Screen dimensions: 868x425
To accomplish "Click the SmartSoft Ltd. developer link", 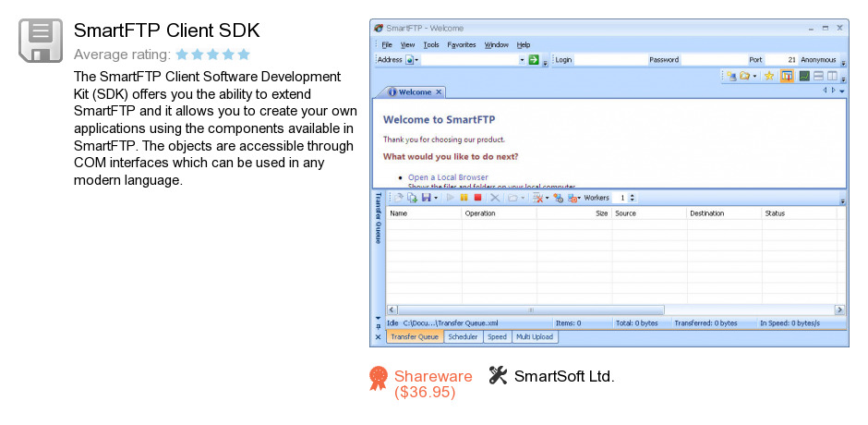I will click(x=564, y=376).
